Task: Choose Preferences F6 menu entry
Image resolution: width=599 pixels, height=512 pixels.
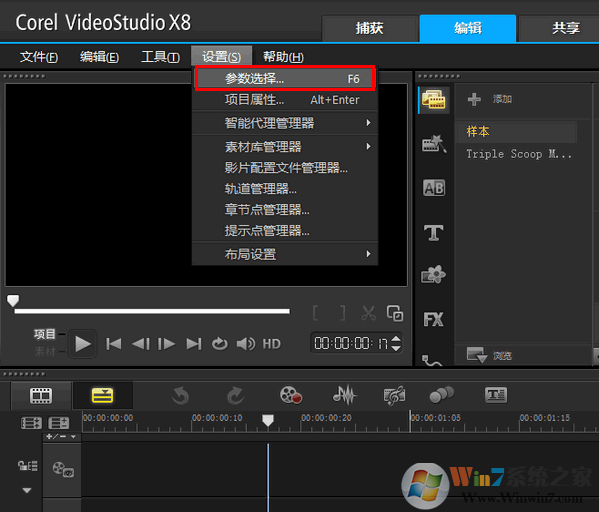Action: pyautogui.click(x=285, y=78)
